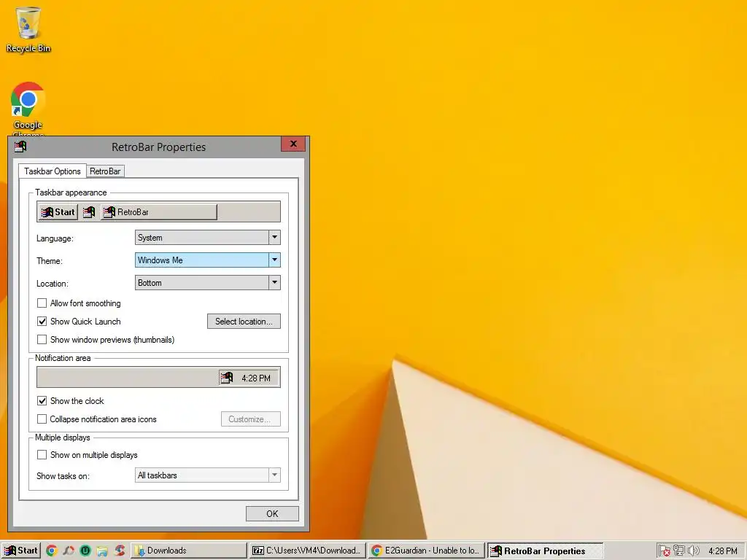Click the 4:28 PM clock in preview

[x=256, y=378]
